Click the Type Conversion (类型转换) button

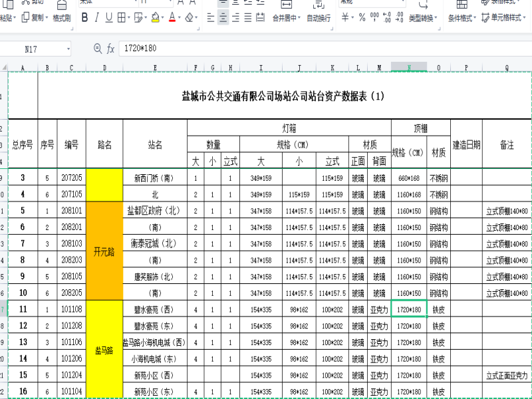pyautogui.click(x=422, y=18)
